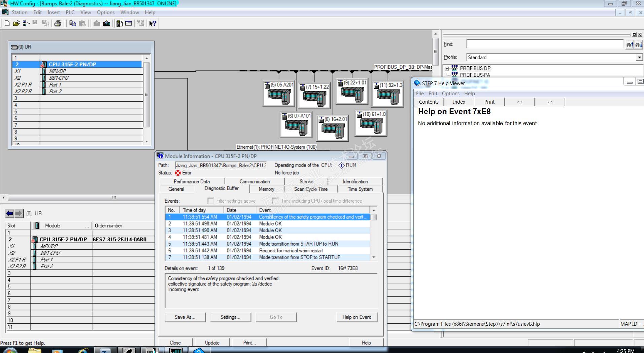Select the CPU 315F-2 PN/DP row in the slot table
The image size is (644, 353).
point(80,240)
